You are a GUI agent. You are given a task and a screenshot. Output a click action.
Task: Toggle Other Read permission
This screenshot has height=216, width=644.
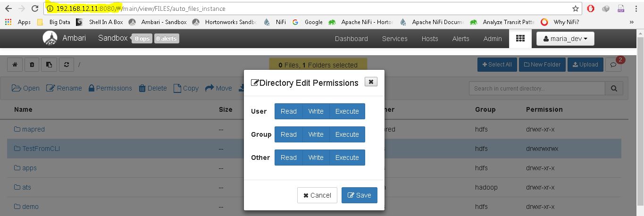pyautogui.click(x=288, y=158)
